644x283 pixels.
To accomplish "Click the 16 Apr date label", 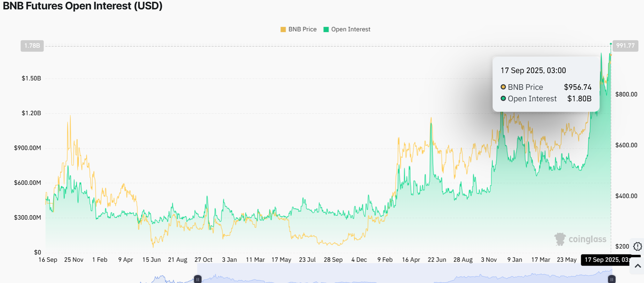I will pyautogui.click(x=411, y=260).
